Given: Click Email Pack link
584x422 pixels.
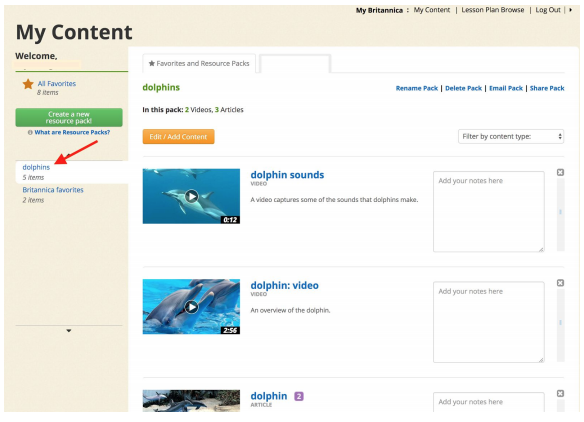Looking at the screenshot, I should pos(506,88).
